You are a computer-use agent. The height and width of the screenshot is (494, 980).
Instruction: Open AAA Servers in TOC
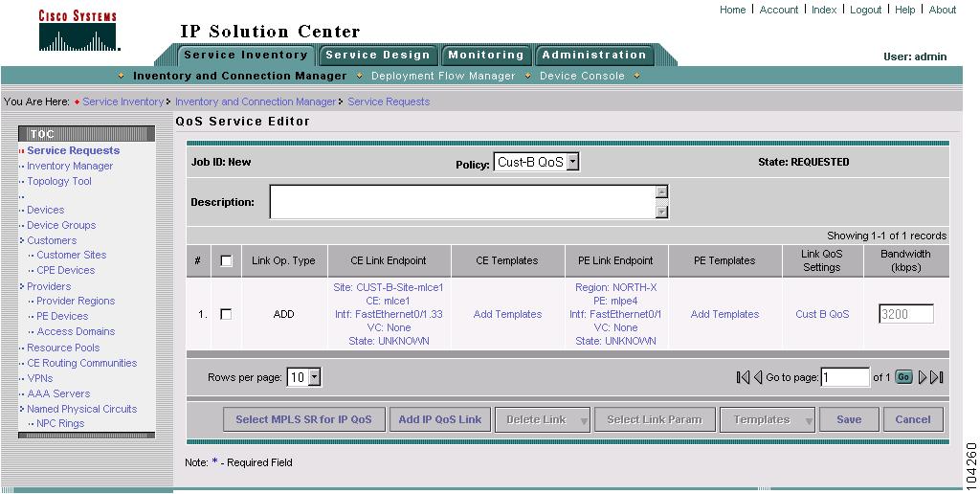coord(58,393)
